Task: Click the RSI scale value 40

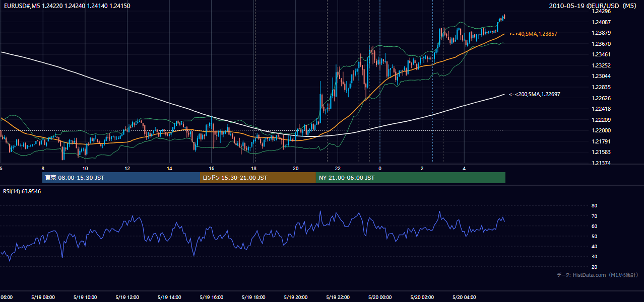Action: coord(594,246)
